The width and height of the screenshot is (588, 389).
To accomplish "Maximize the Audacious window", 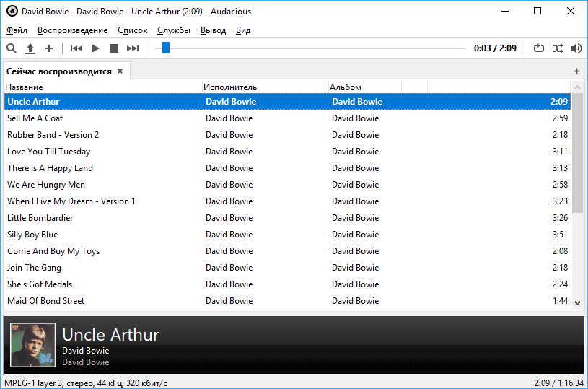I will click(x=537, y=12).
